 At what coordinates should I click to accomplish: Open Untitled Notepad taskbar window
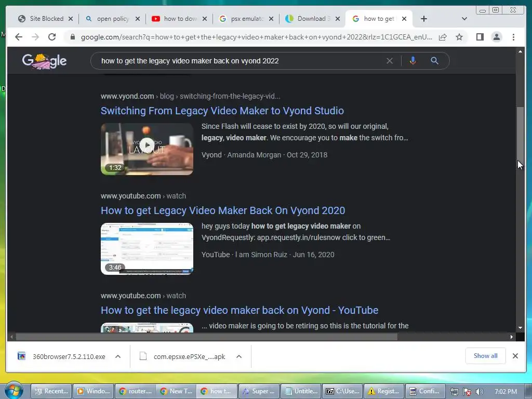[301, 391]
